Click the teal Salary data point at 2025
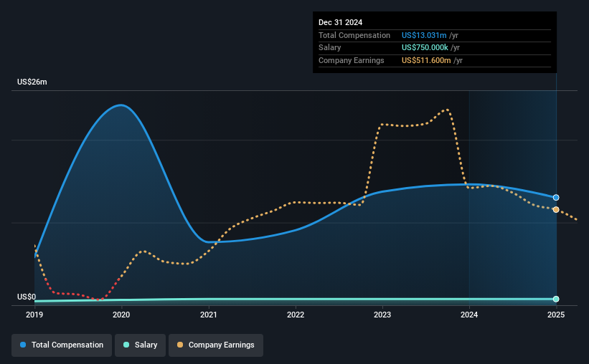589x364 pixels. point(556,299)
